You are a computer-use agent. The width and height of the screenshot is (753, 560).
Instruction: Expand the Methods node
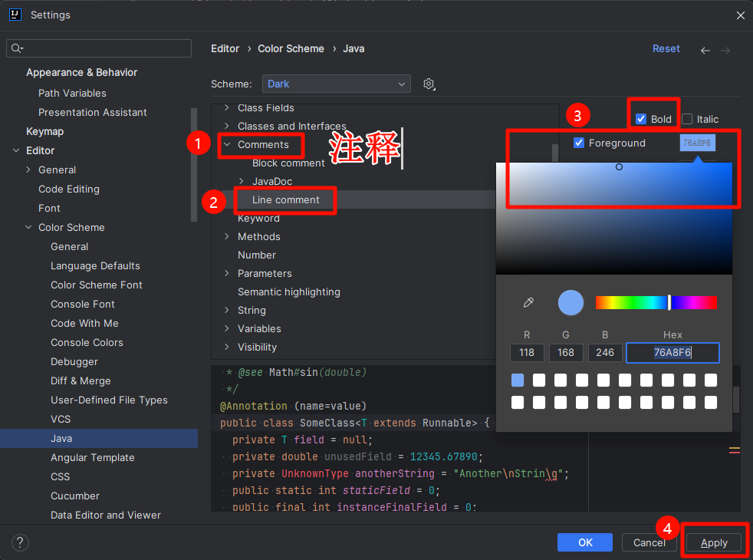(x=227, y=236)
